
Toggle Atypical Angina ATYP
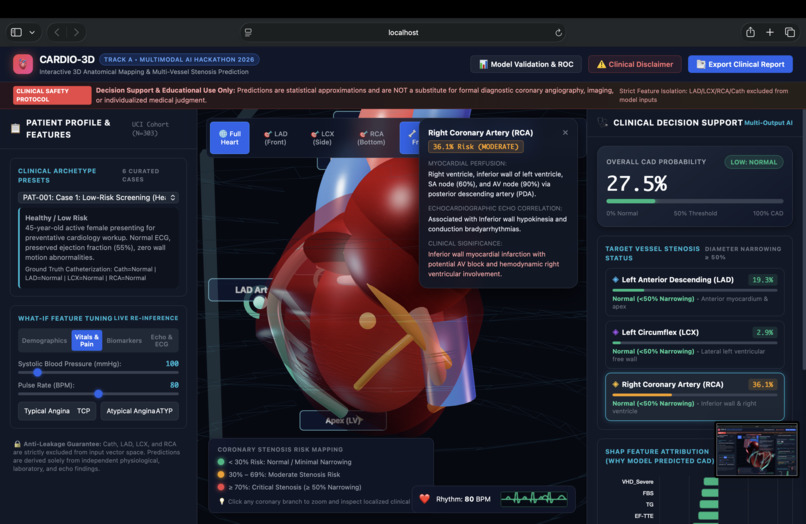[139, 411]
